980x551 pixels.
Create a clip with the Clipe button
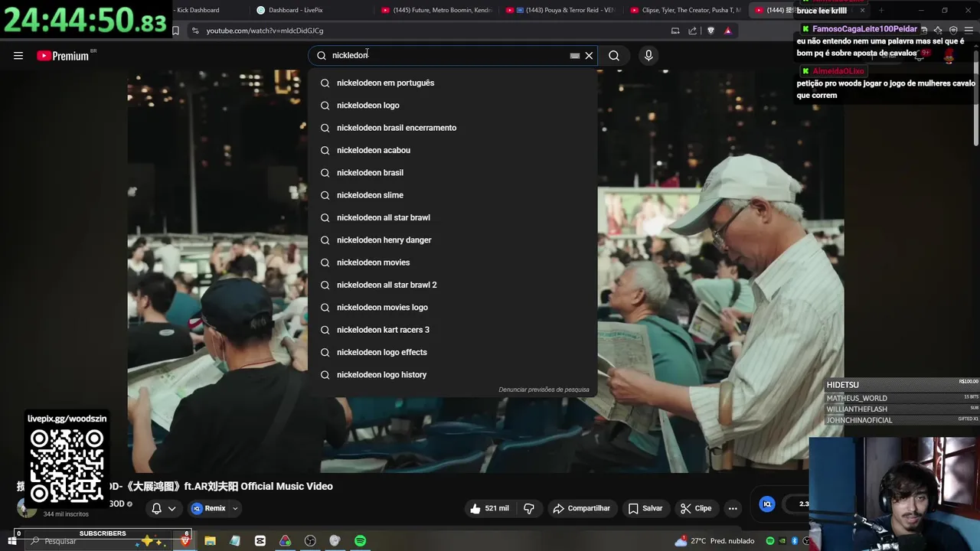coord(696,508)
